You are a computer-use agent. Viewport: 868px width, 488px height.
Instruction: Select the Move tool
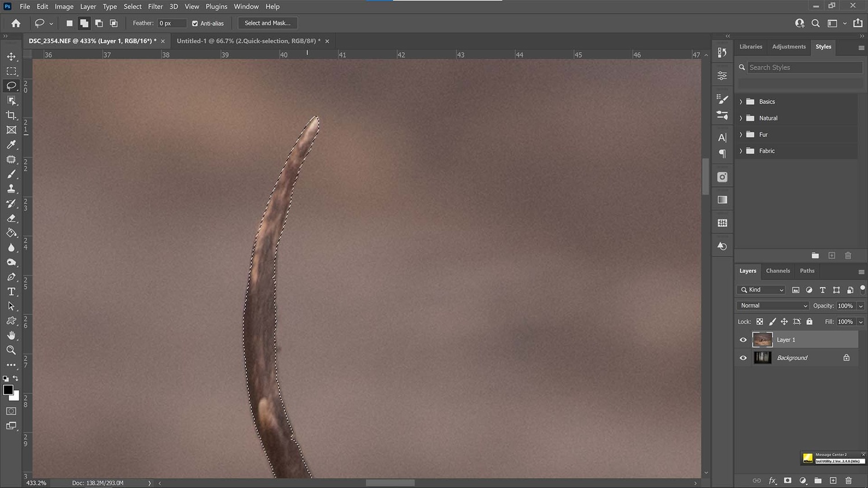[x=11, y=57]
